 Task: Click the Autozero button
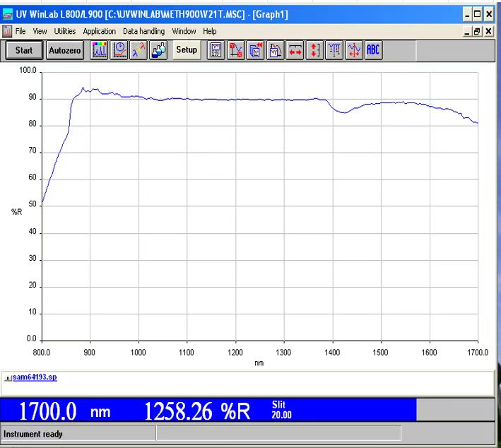(x=65, y=50)
